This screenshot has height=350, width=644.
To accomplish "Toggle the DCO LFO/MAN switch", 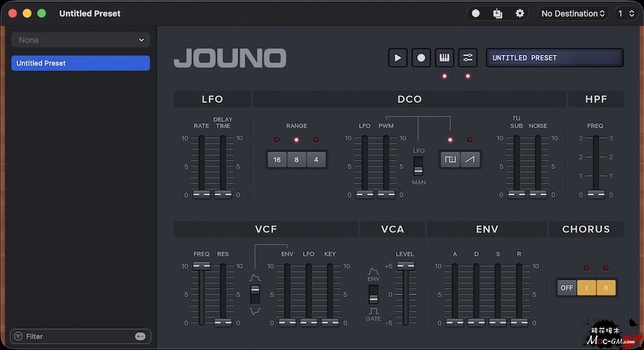I will coord(419,166).
